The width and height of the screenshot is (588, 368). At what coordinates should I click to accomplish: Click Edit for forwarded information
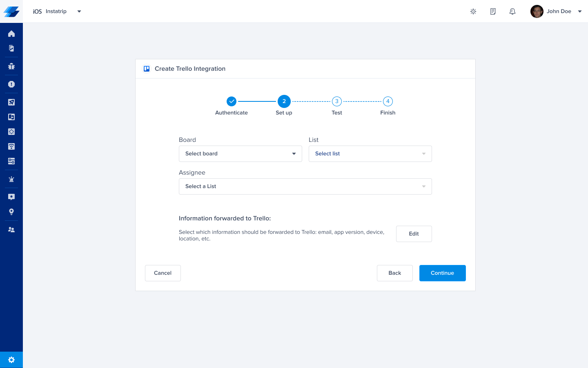414,234
